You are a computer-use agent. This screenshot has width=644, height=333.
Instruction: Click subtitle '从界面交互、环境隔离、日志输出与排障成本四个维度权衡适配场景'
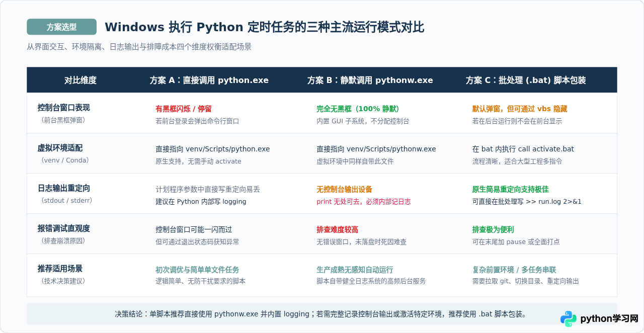coord(139,47)
